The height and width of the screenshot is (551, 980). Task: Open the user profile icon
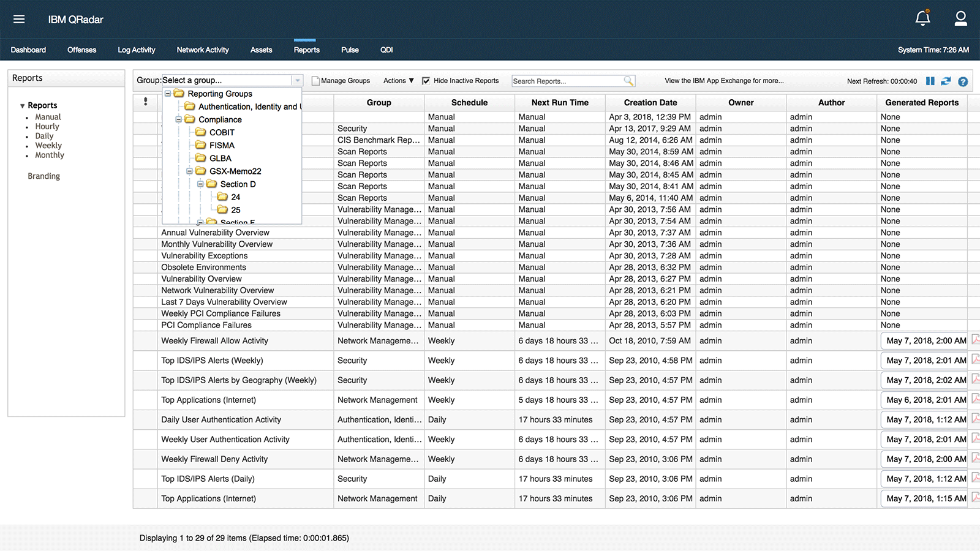[960, 18]
